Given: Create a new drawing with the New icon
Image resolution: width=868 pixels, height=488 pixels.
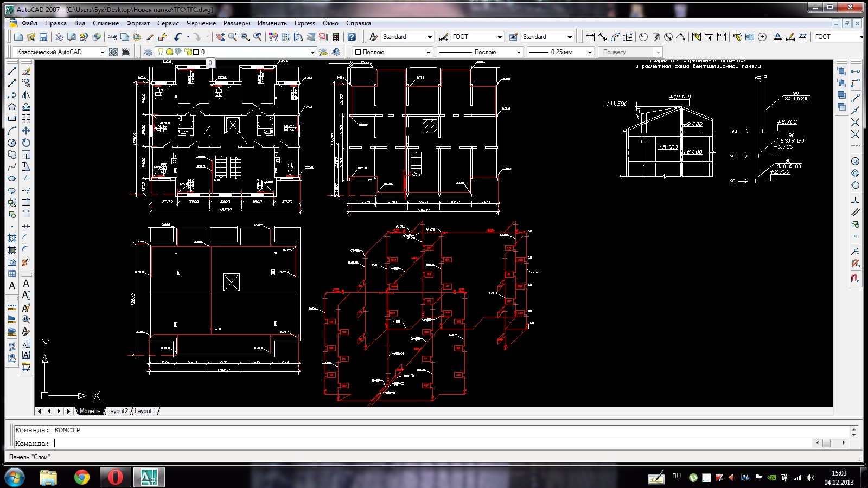Looking at the screenshot, I should 18,37.
